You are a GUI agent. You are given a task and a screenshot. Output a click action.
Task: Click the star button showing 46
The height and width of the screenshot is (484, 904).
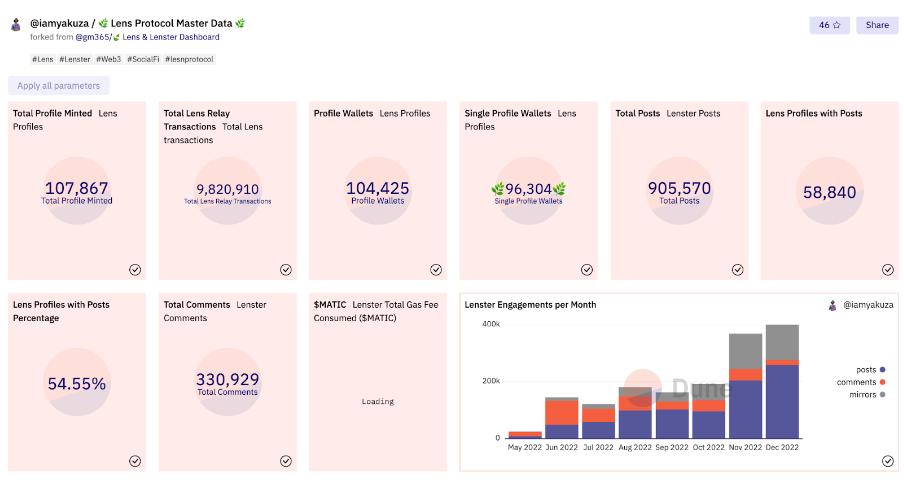(829, 25)
